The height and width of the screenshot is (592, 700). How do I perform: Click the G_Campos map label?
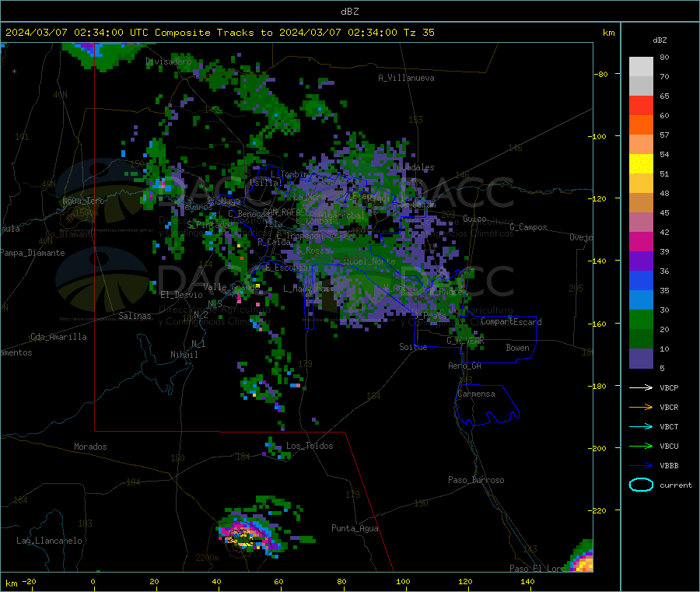tap(529, 227)
